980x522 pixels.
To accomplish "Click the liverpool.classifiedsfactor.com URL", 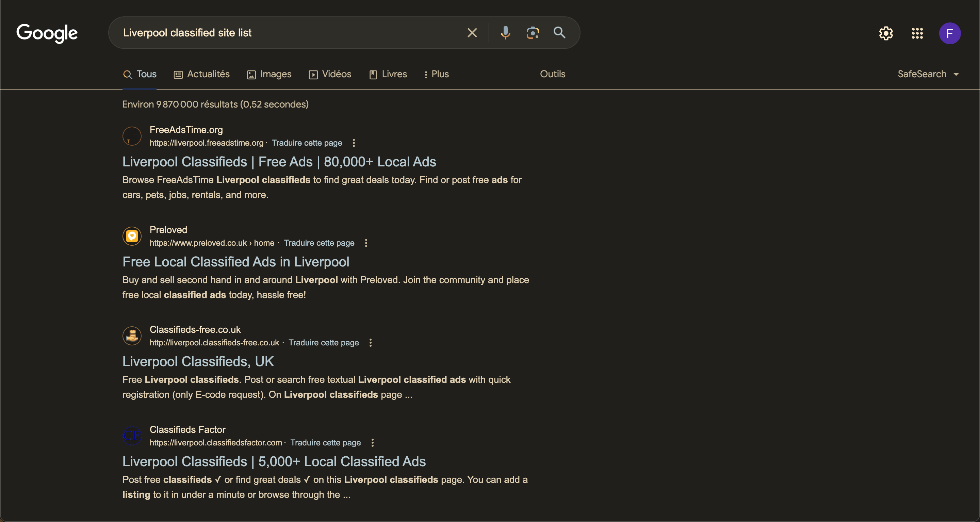I will tap(216, 443).
